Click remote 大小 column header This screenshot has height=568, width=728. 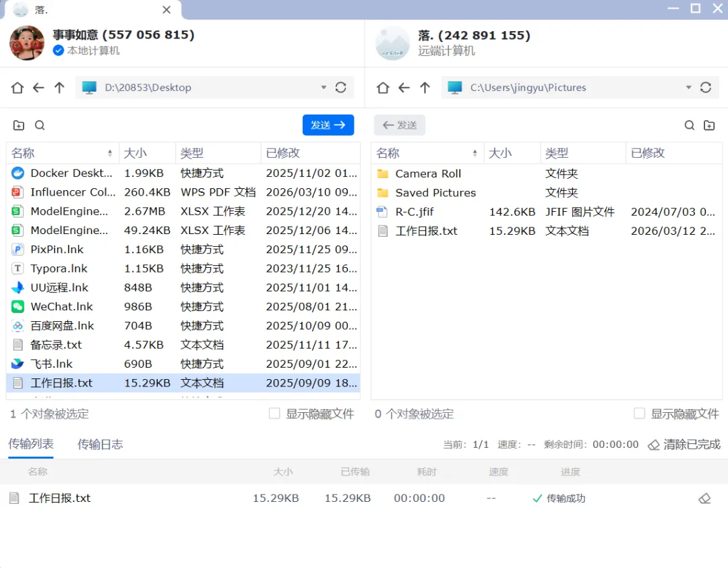512,153
